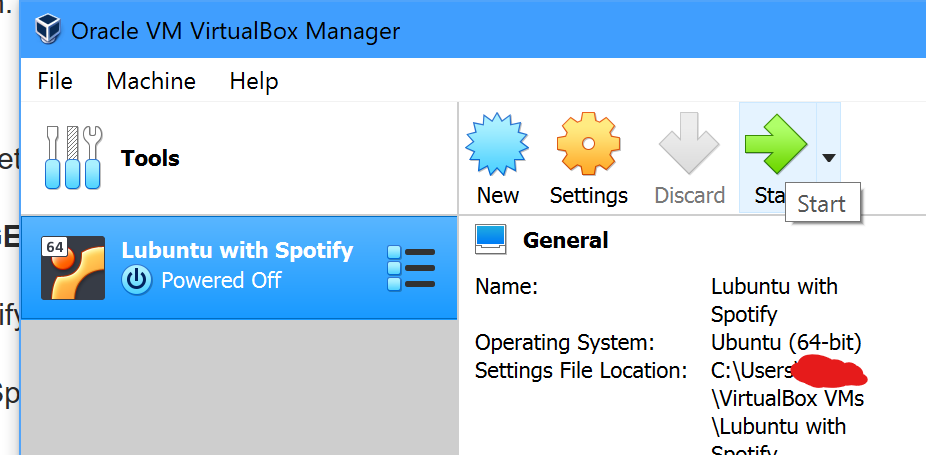Click the 'Powered Off' status text
The image size is (926, 455).
(221, 280)
